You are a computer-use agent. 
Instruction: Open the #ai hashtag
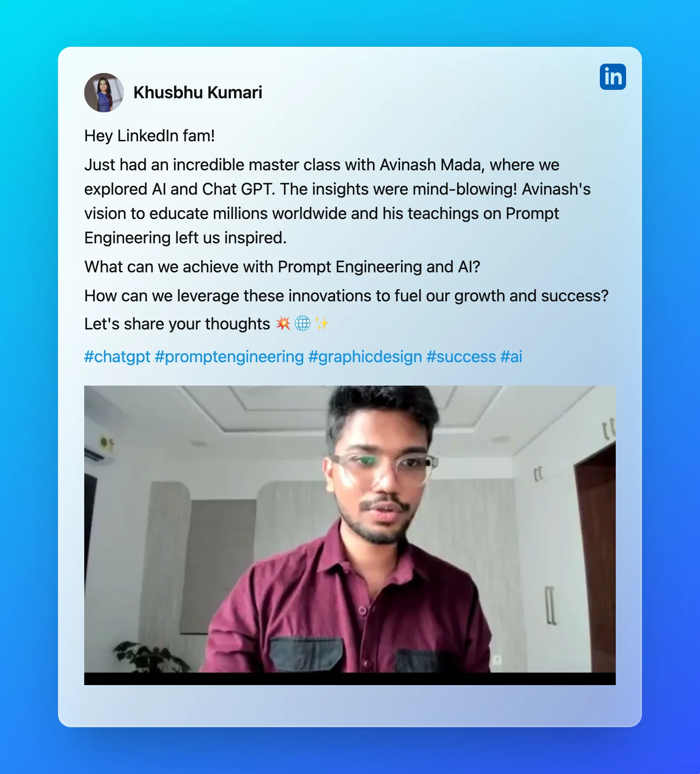click(x=511, y=357)
